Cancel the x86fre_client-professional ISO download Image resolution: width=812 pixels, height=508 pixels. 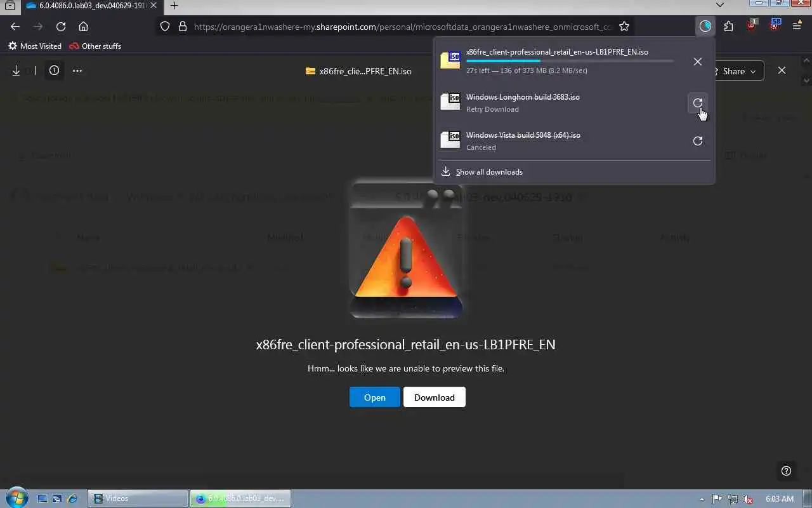(698, 62)
